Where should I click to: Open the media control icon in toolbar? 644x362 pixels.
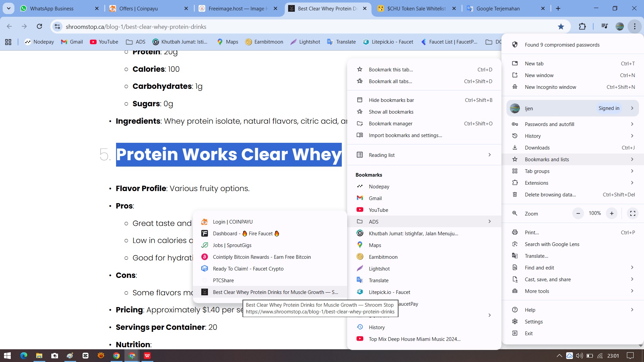click(x=604, y=26)
